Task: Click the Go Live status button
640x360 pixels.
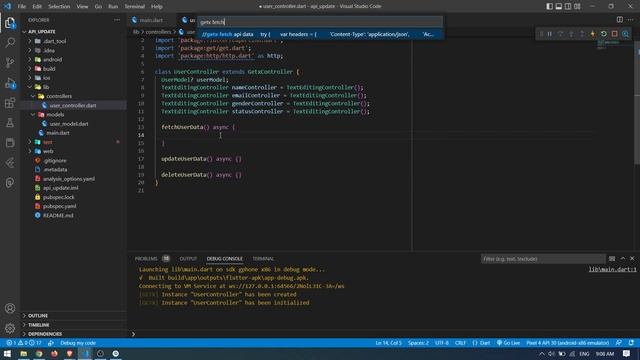Action: point(508,343)
